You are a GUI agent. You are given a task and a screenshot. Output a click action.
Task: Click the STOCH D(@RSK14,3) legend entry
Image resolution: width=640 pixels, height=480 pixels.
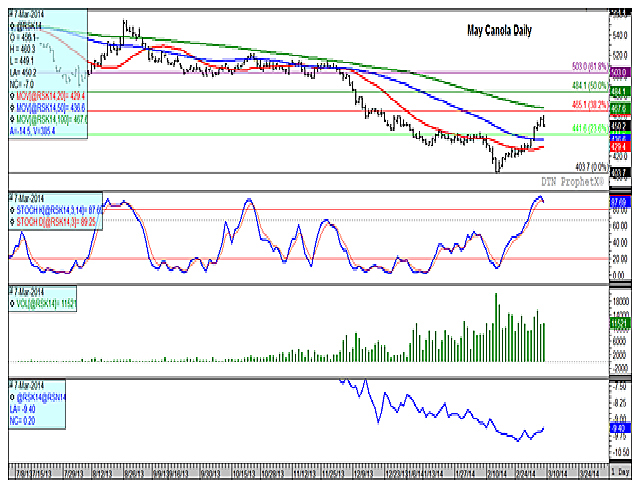56,222
